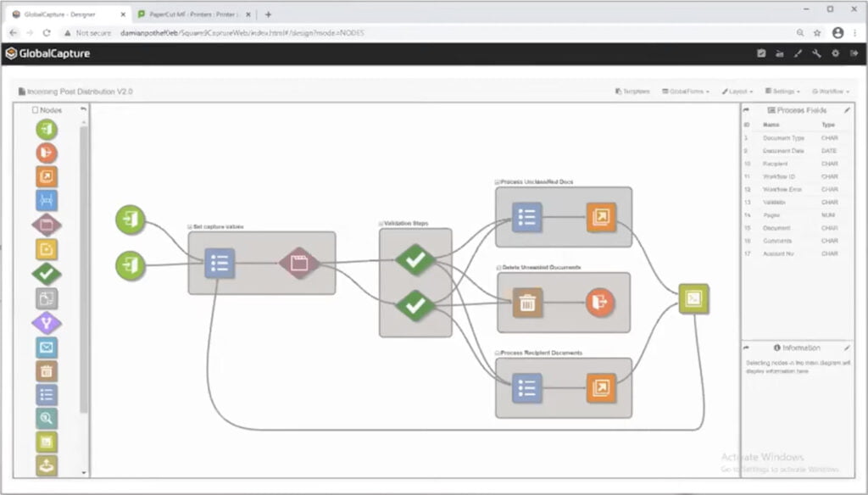Toggle the Nodes checkbox
868x495 pixels.
click(x=35, y=109)
